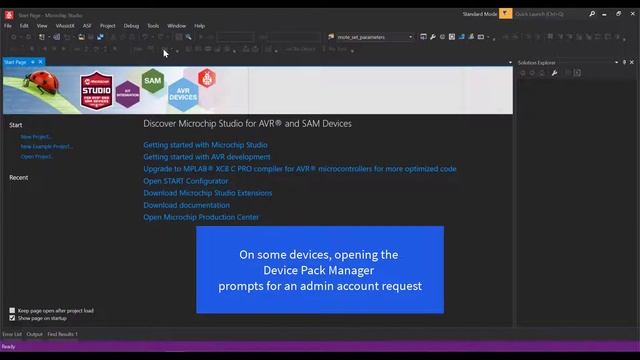Click Open Microchip Production Center link
The image size is (640, 360).
pyautogui.click(x=201, y=217)
